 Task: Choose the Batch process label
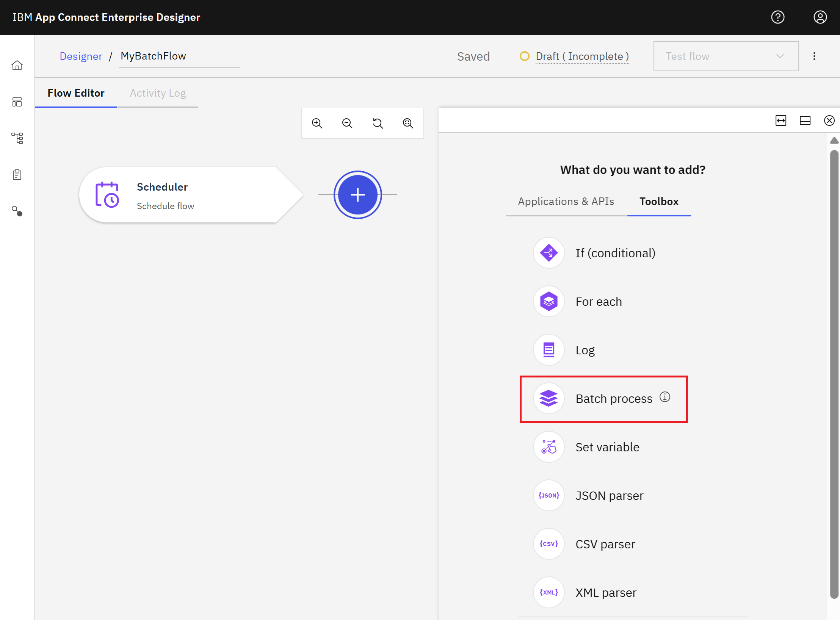[614, 398]
